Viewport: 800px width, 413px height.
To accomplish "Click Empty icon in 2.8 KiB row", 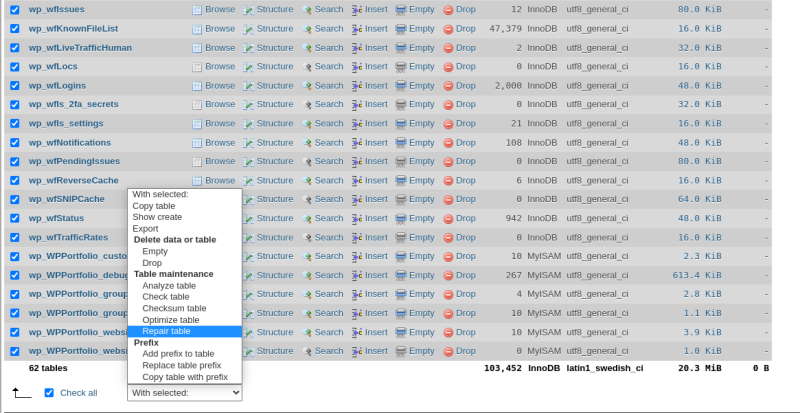I will pos(401,295).
